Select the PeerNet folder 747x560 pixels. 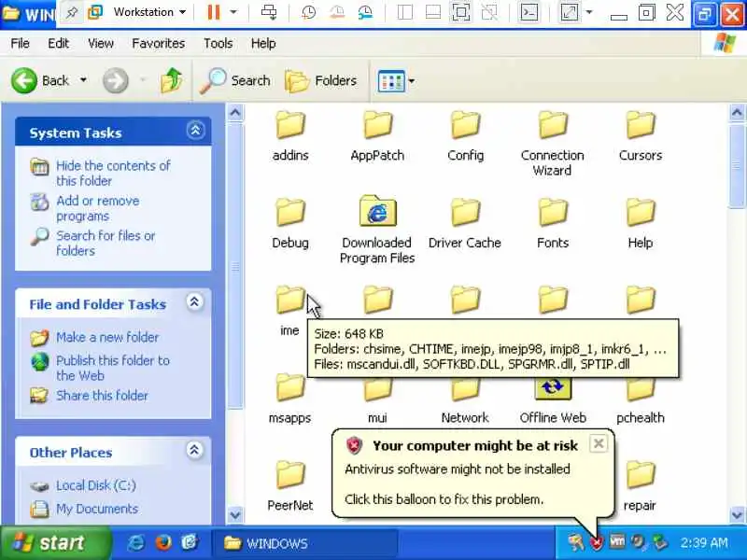290,485
